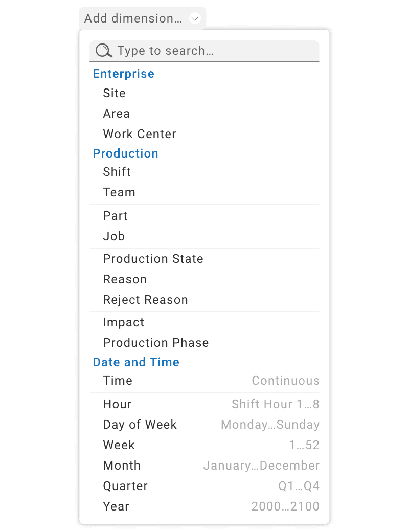Choose the Team dimension
The width and height of the screenshot is (409, 532).
(x=119, y=192)
